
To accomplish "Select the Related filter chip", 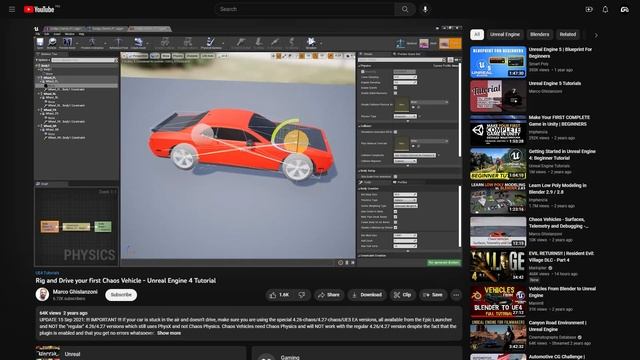I will (x=567, y=34).
